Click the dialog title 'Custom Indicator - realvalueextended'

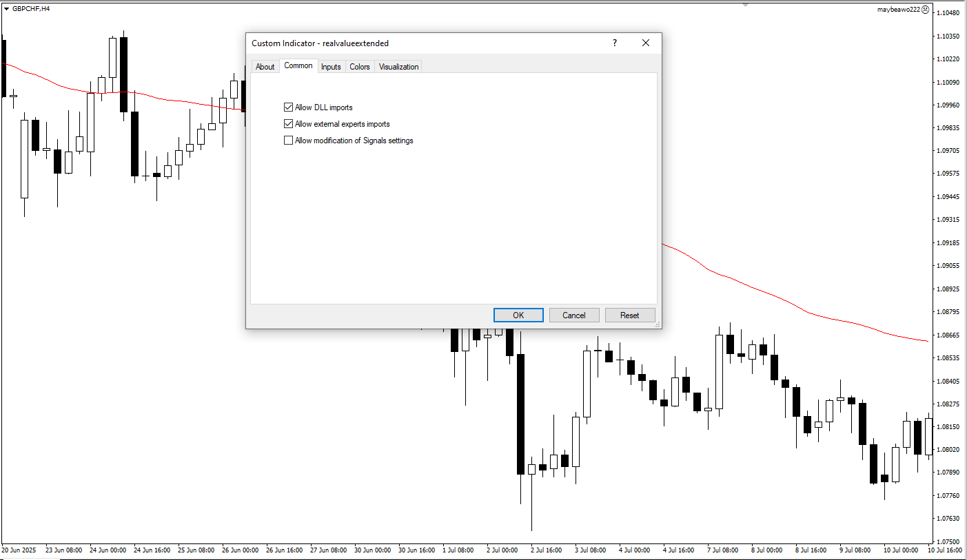320,43
